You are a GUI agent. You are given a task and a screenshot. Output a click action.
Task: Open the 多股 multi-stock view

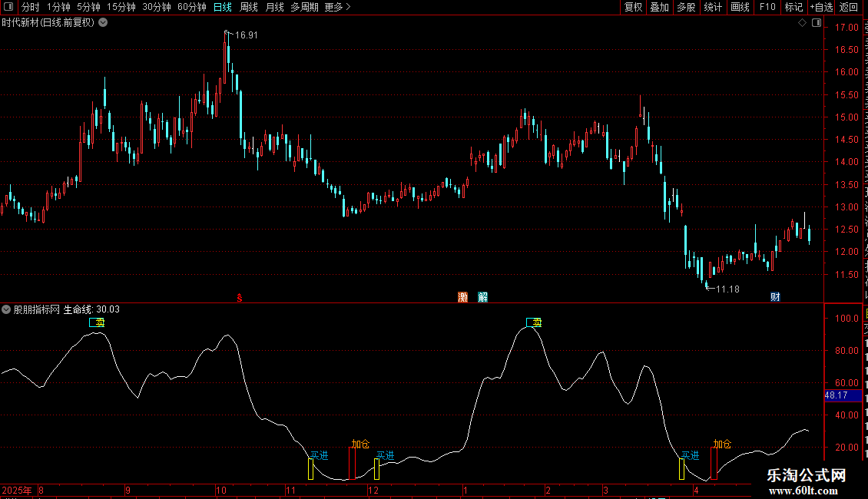687,7
